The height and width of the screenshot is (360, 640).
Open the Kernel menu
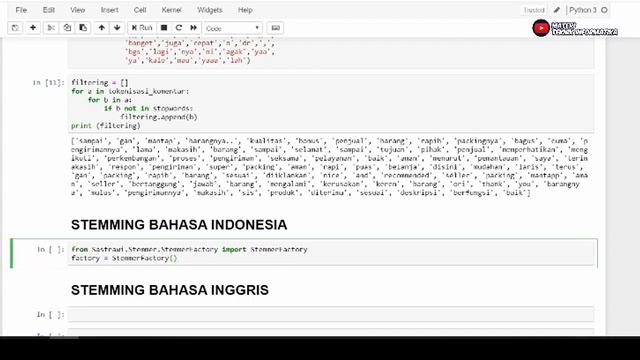point(171,10)
